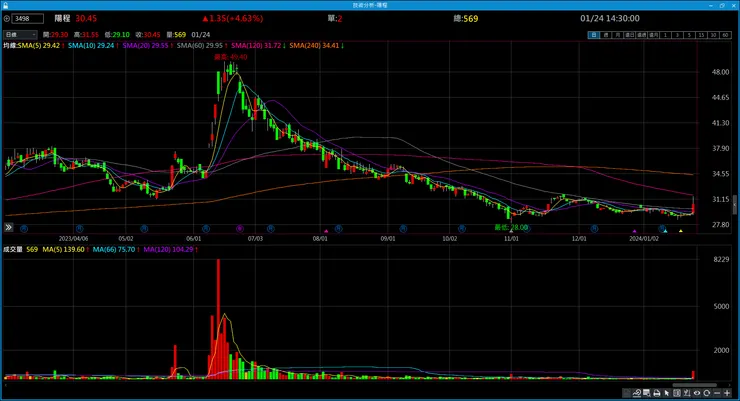Expand the panel with the double-chevron button
The image size is (740, 401).
click(x=8, y=227)
